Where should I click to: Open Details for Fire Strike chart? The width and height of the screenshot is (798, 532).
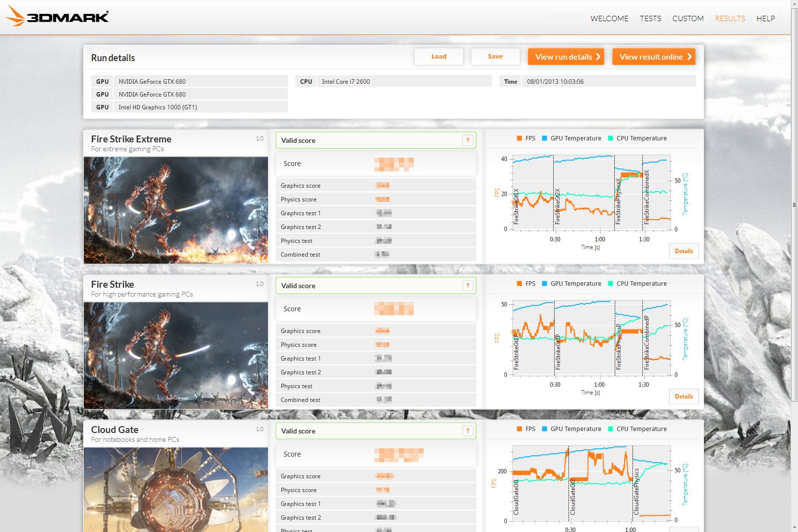[684, 397]
